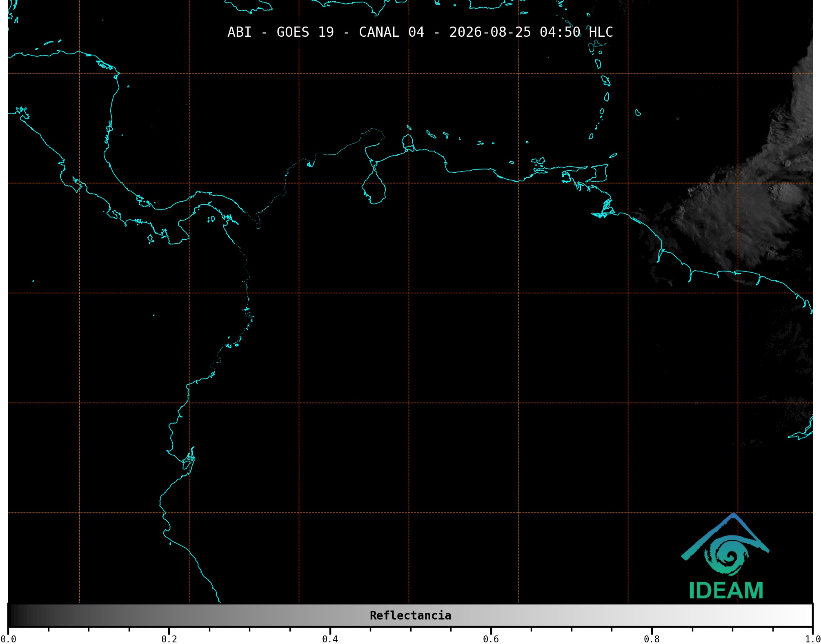Click the 0.8 tick label on colorbar
Screen dimensions: 821x644
click(x=652, y=639)
